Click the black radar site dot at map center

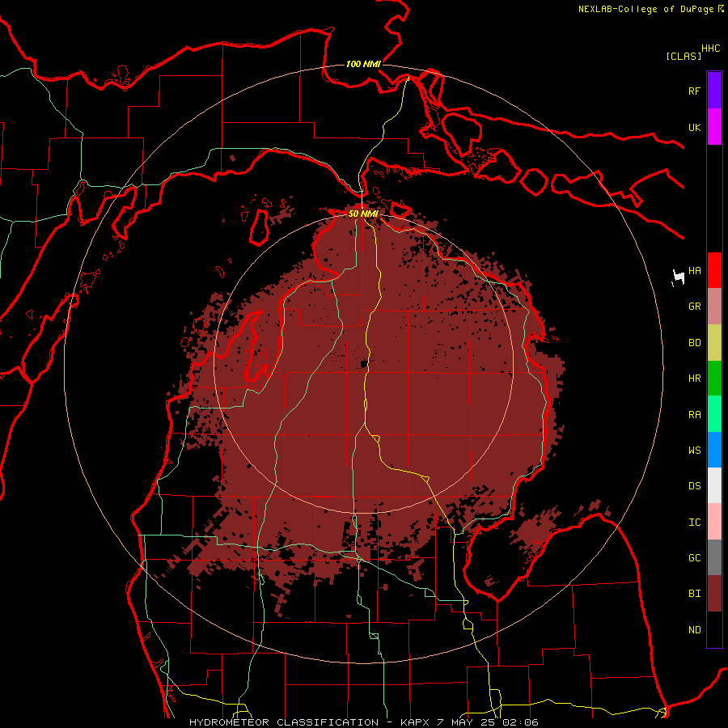364,363
